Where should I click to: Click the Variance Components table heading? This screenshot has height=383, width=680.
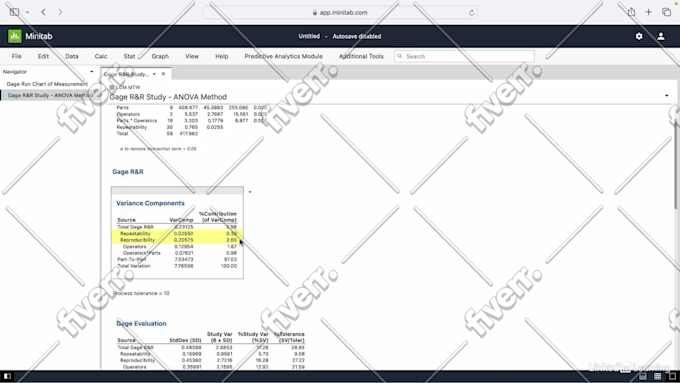pos(150,203)
